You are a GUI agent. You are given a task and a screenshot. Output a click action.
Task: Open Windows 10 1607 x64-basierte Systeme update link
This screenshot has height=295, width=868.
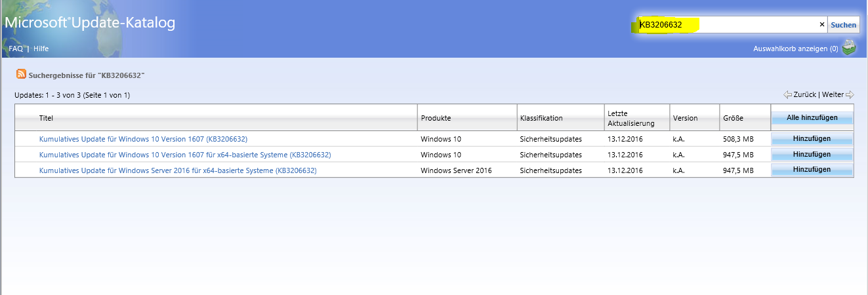point(185,155)
